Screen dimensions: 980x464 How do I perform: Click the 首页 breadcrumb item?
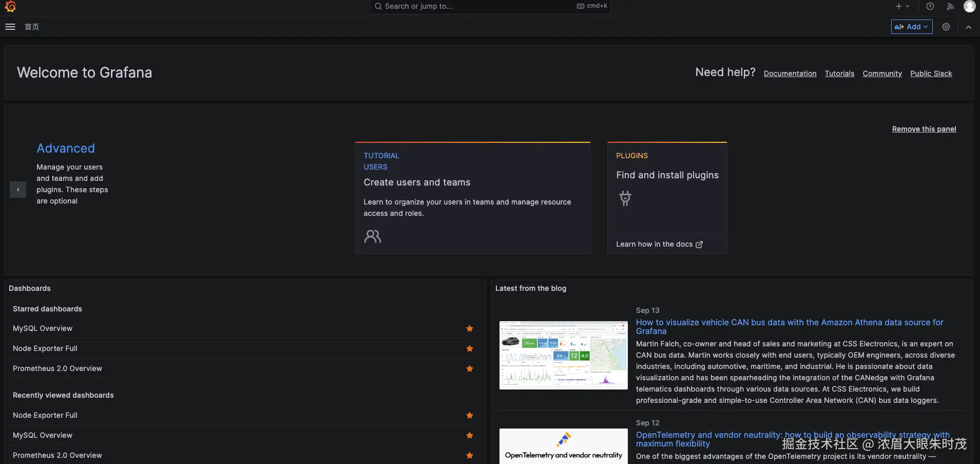32,27
